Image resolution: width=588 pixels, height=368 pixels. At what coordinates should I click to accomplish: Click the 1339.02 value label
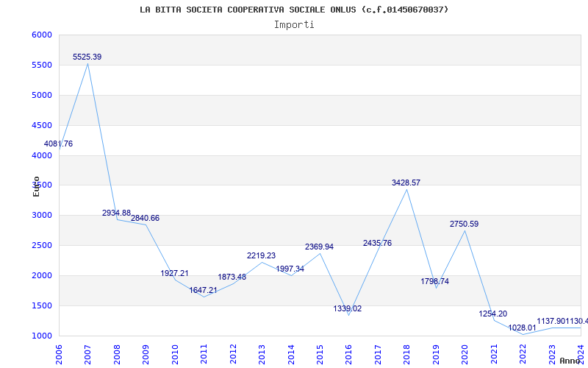tap(348, 308)
